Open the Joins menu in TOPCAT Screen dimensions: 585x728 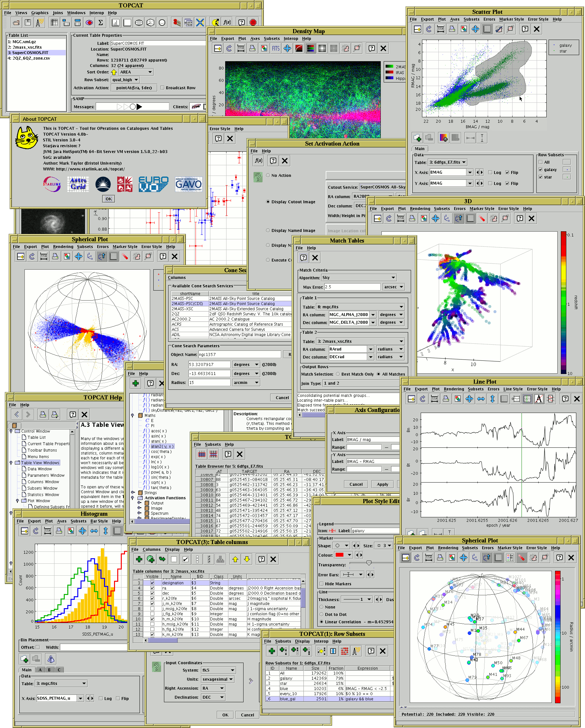[x=58, y=13]
